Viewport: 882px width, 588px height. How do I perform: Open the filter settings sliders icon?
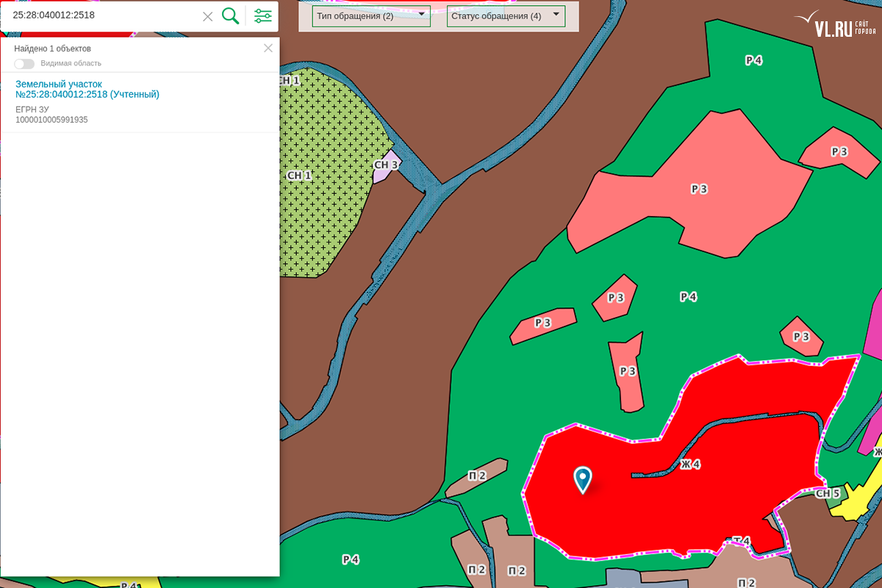point(262,15)
